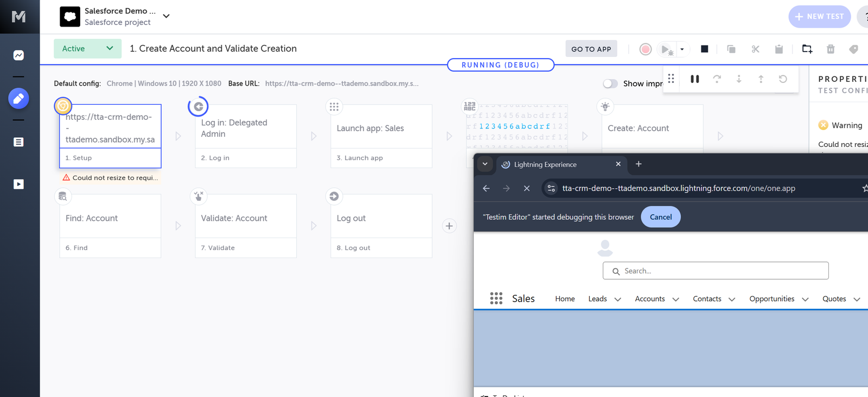Click the add group folder icon
Viewport: 868px width, 397px height.
pyautogui.click(x=807, y=49)
